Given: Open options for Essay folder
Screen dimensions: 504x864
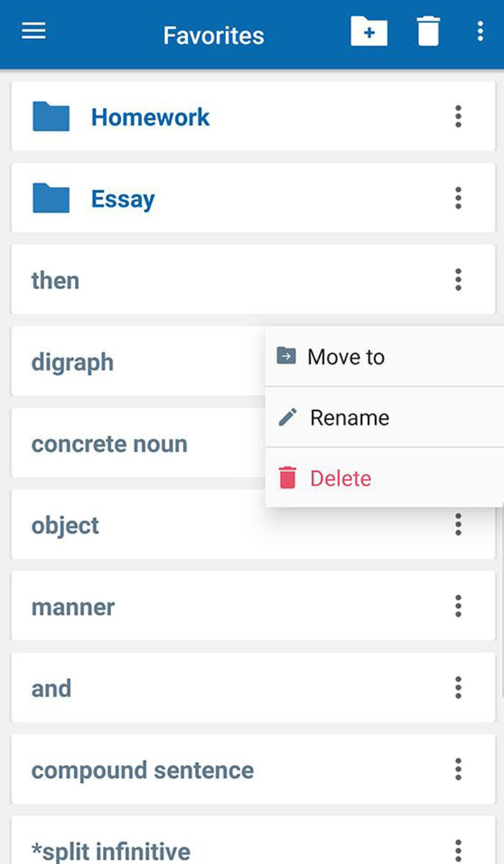Looking at the screenshot, I should point(458,198).
